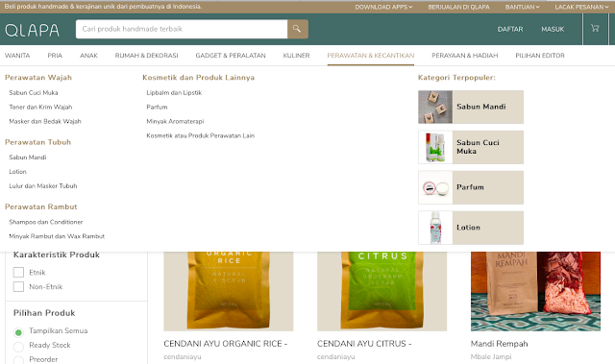Check the Non-Etnik checkbox

tap(18, 287)
